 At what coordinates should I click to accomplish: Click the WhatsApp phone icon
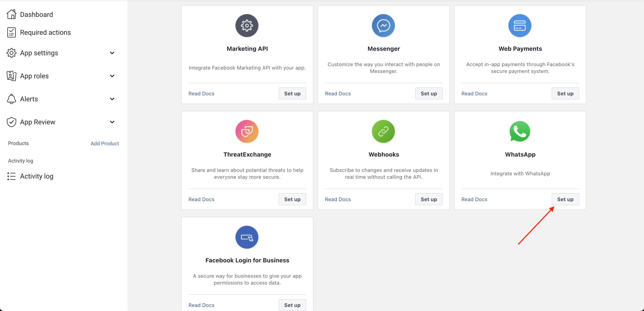coord(520,131)
